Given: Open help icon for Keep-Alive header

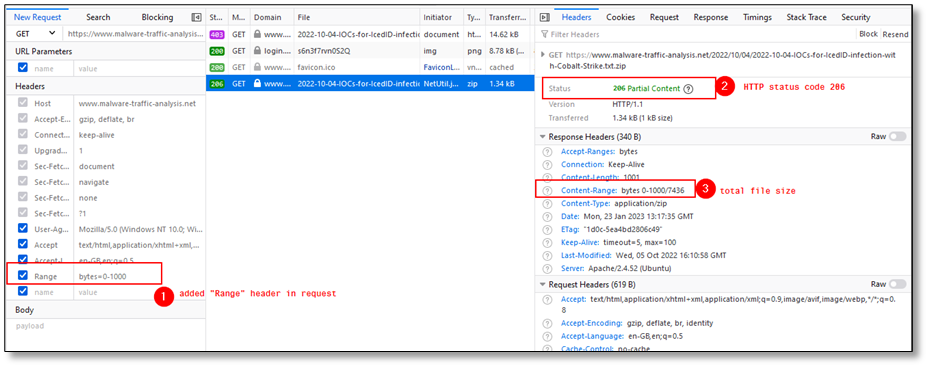Looking at the screenshot, I should pyautogui.click(x=547, y=242).
